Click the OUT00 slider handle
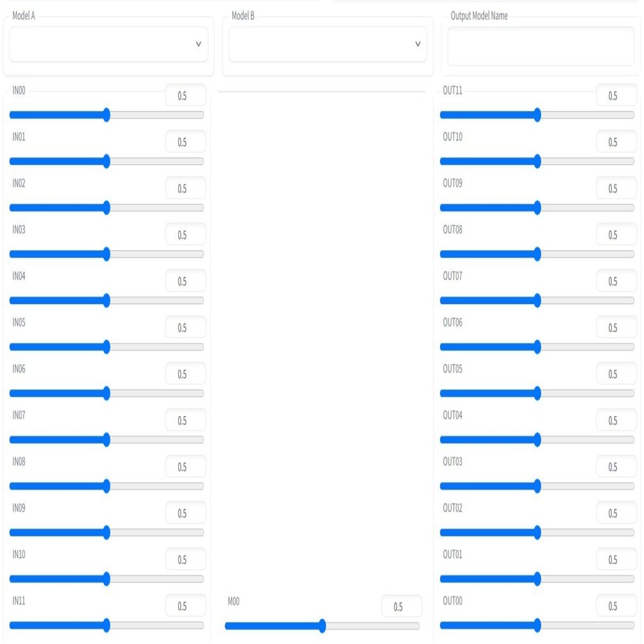 [x=538, y=625]
